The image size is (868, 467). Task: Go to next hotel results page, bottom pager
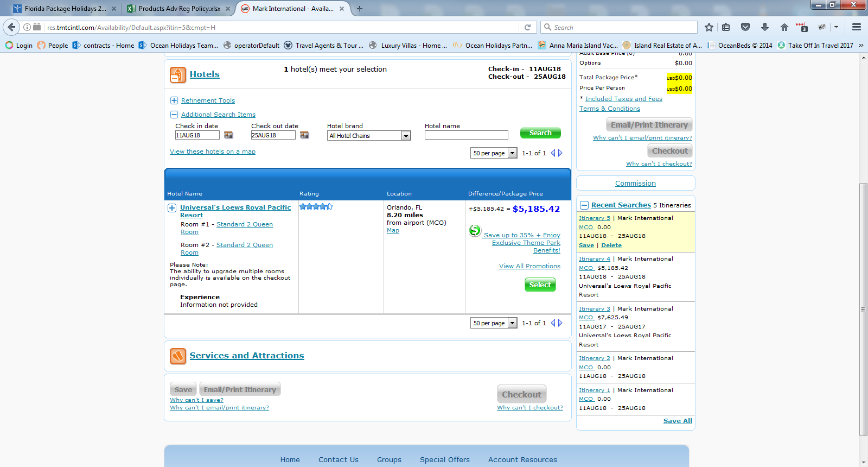click(x=560, y=323)
